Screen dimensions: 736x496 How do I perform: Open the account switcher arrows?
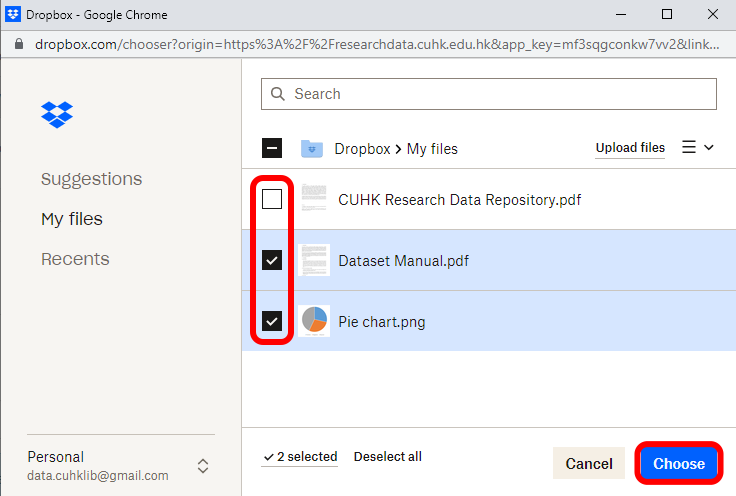[x=203, y=466]
